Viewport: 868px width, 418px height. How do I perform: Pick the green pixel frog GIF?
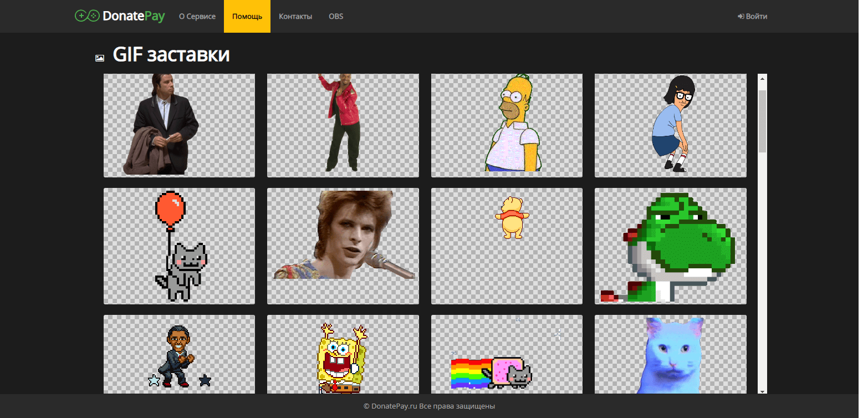pos(670,246)
